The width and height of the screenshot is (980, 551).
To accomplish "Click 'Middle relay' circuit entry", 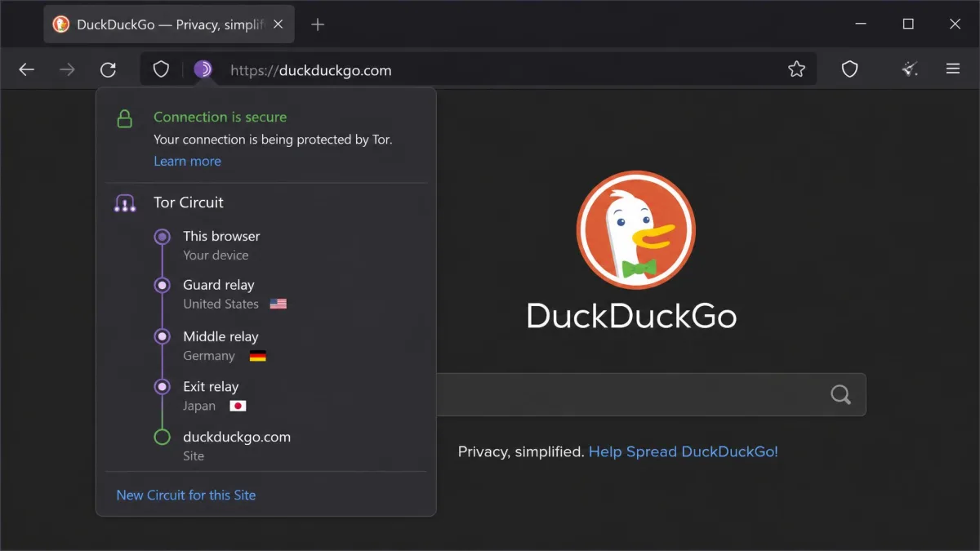I will pyautogui.click(x=220, y=336).
